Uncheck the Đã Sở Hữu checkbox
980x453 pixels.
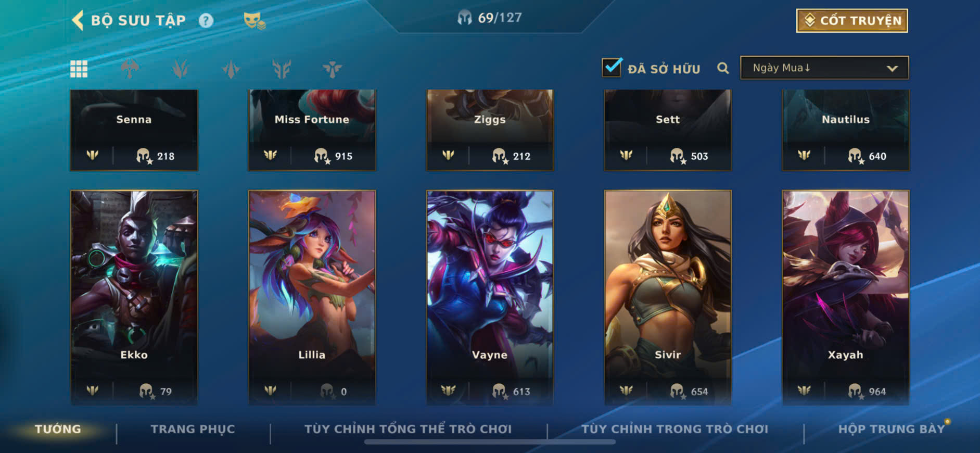pos(612,67)
